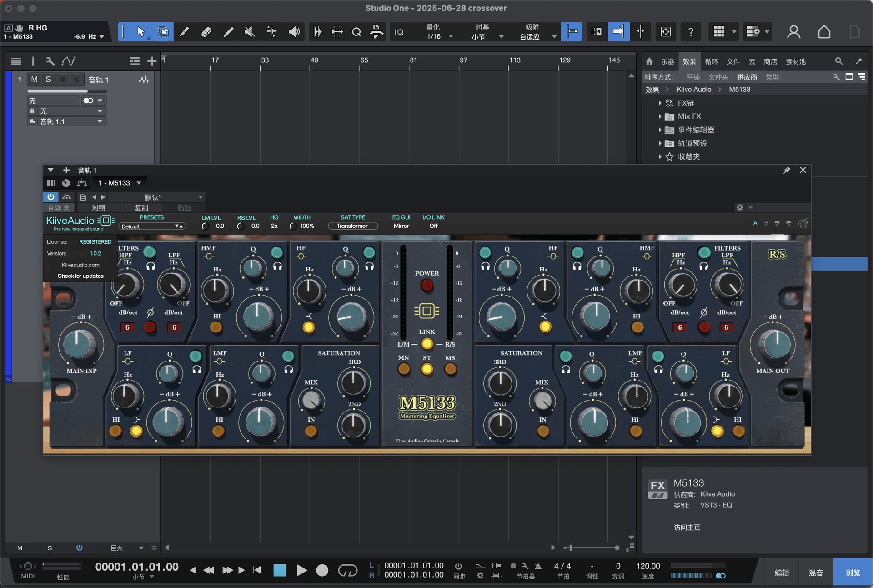Image resolution: width=873 pixels, height=588 pixels.
Task: Toggle the loop button in transport
Action: (x=347, y=570)
